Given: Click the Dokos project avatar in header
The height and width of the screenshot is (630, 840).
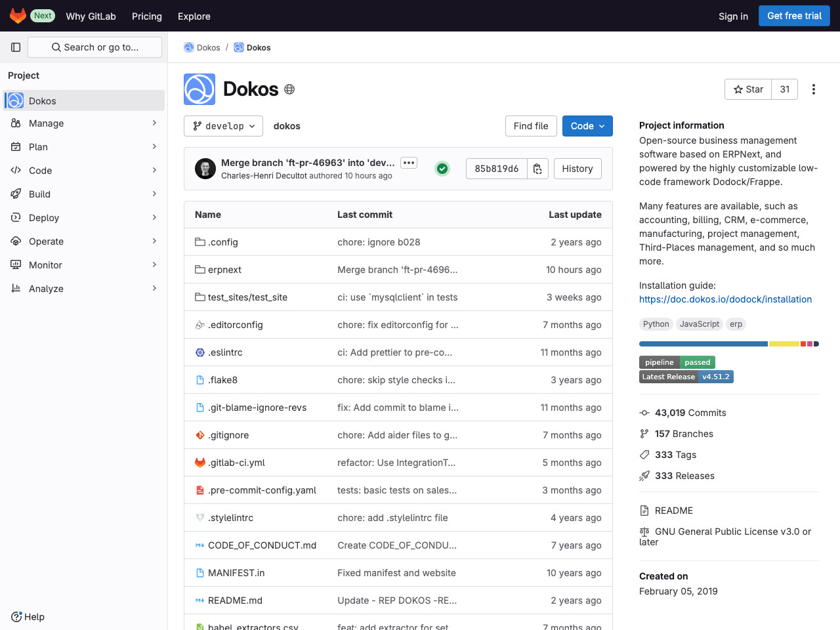Looking at the screenshot, I should (199, 89).
